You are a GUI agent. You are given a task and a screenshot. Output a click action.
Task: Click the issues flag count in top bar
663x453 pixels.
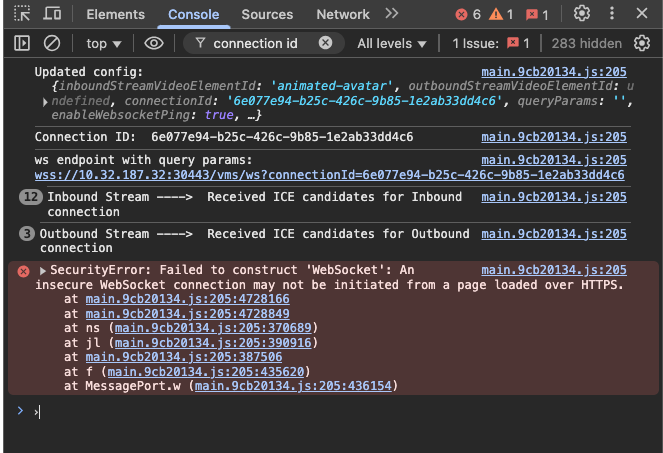pos(537,15)
